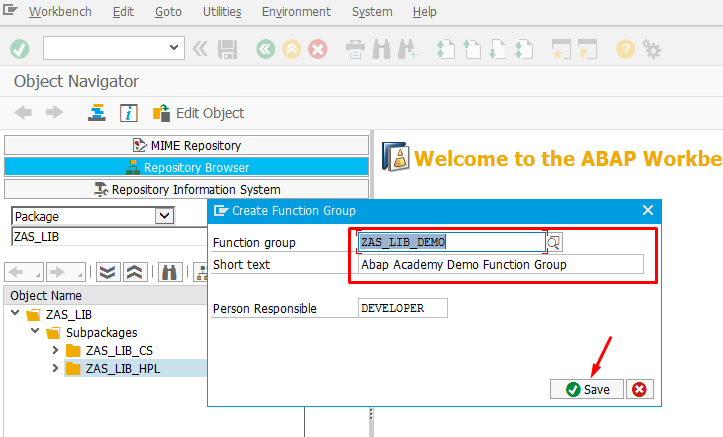Click the Print toolbar icon
This screenshot has height=437, width=723.
point(356,49)
